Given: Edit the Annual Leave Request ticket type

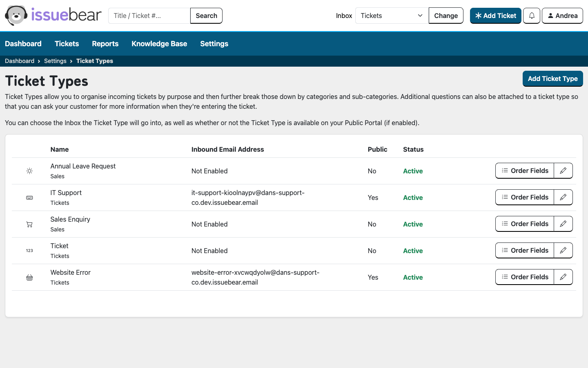Looking at the screenshot, I should pyautogui.click(x=563, y=171).
